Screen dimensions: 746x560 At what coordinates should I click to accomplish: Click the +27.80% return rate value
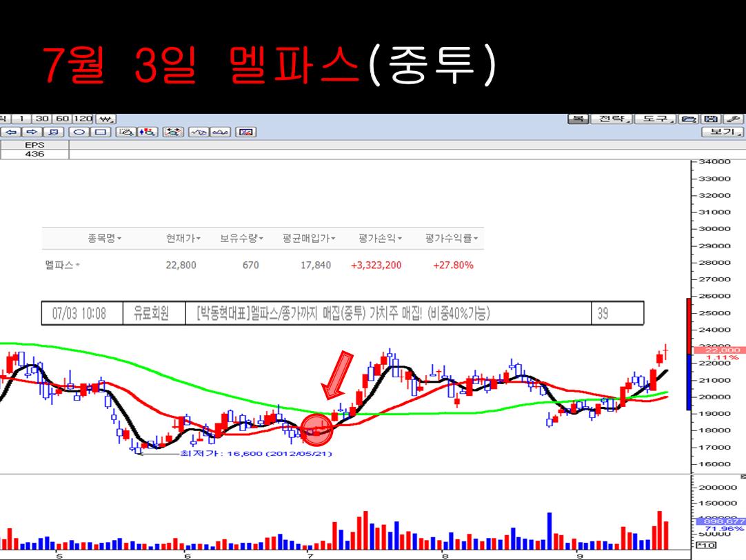(x=453, y=265)
